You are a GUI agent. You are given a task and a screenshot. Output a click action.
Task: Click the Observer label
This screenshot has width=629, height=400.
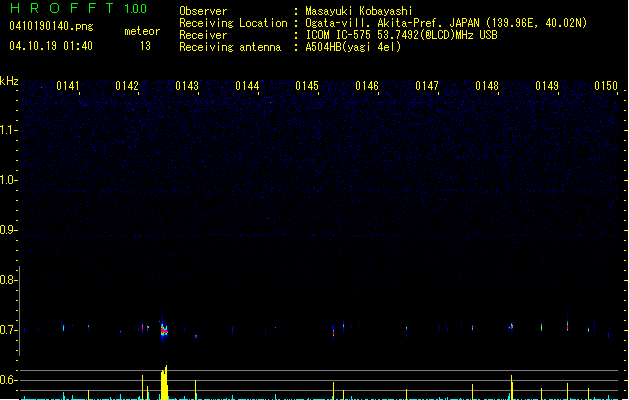tap(203, 11)
